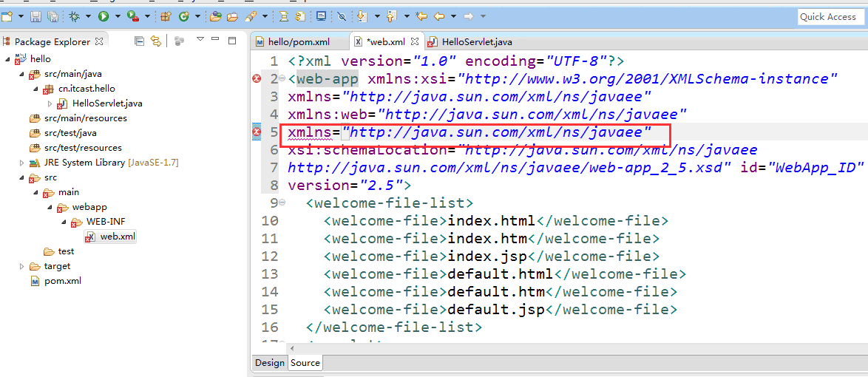The width and height of the screenshot is (868, 377).
Task: Click the New Java Class icon
Action: [184, 16]
